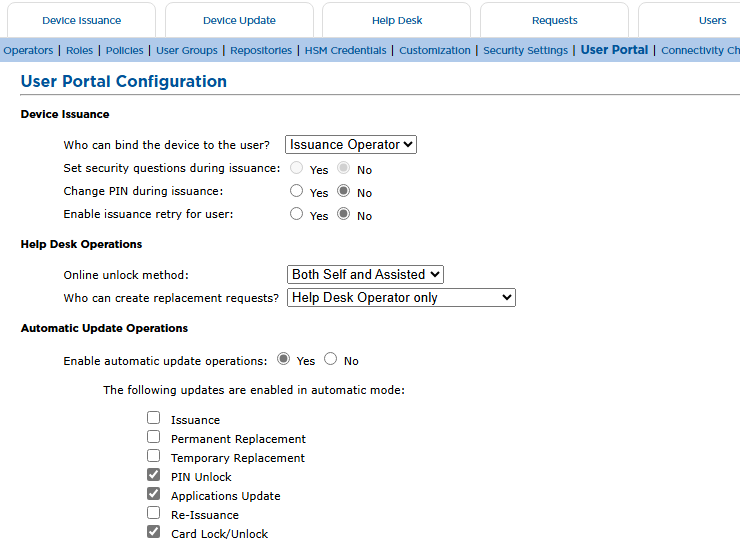This screenshot has height=559, width=740.
Task: Uncheck the PIN Unlock checkbox
Action: pyautogui.click(x=153, y=474)
